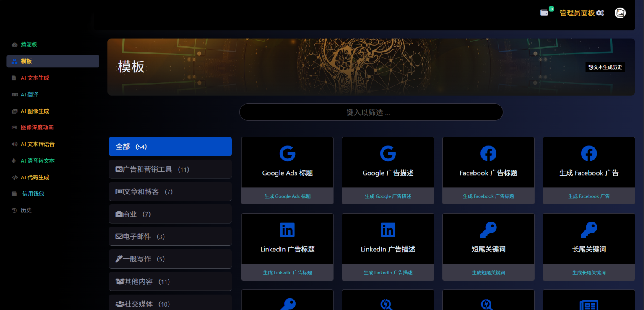Select the 电子邮件 category filter

pyautogui.click(x=170, y=237)
